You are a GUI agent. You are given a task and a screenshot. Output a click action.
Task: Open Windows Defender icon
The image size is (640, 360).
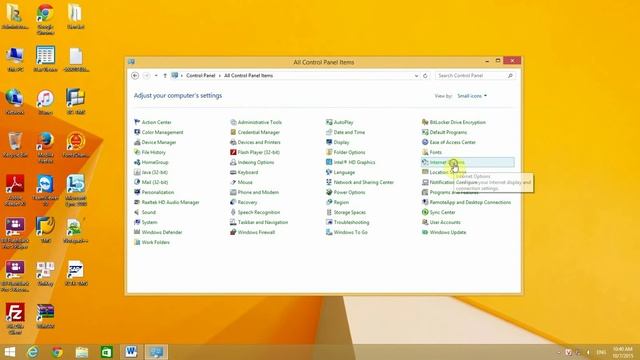pos(137,232)
